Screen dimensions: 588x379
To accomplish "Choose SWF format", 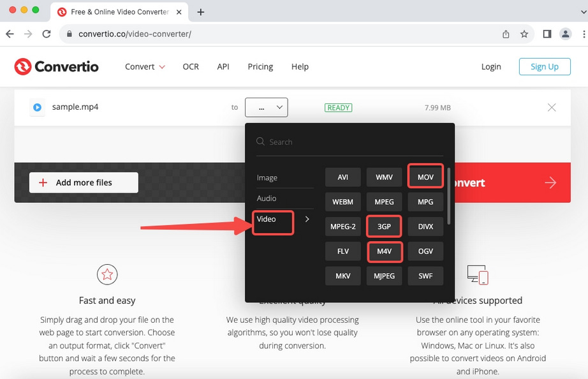I will click(425, 276).
